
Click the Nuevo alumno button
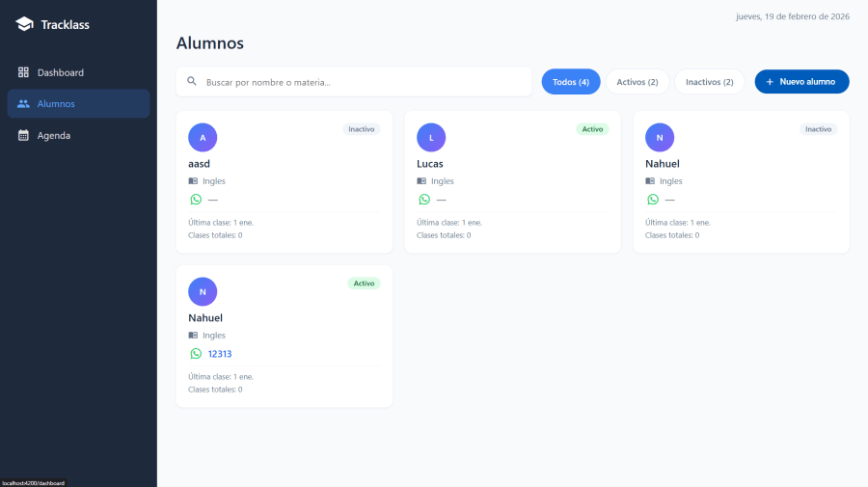point(801,82)
